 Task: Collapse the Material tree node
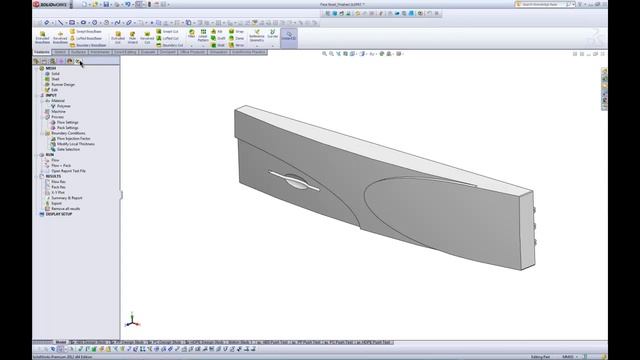pos(42,101)
